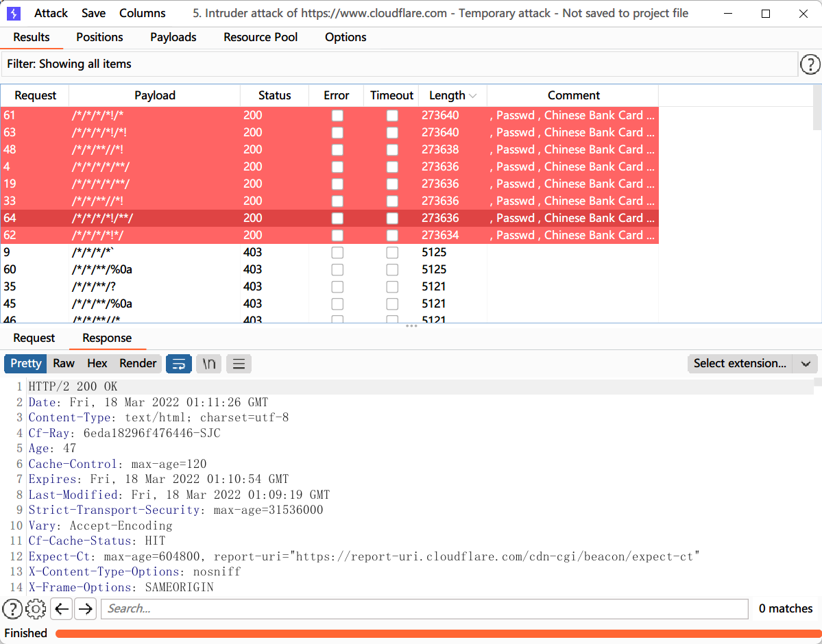Click the Cf-Ray header line

[124, 434]
